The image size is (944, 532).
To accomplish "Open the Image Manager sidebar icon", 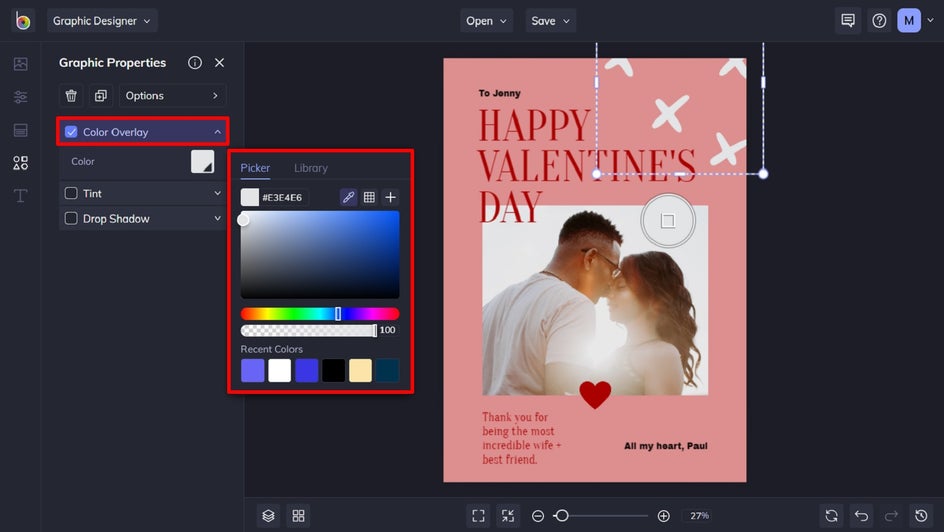I will pyautogui.click(x=20, y=64).
